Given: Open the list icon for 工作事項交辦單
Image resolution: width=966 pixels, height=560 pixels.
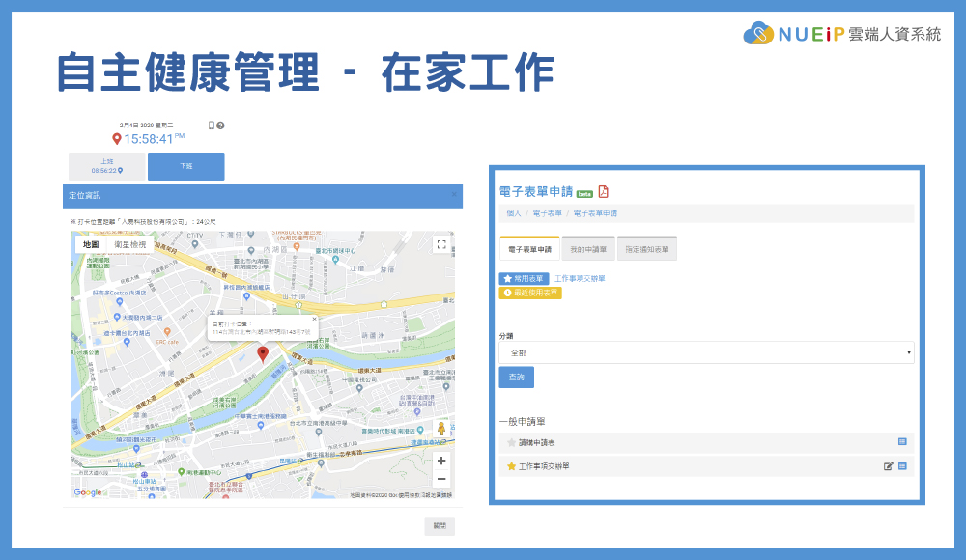Looking at the screenshot, I should pos(902,466).
